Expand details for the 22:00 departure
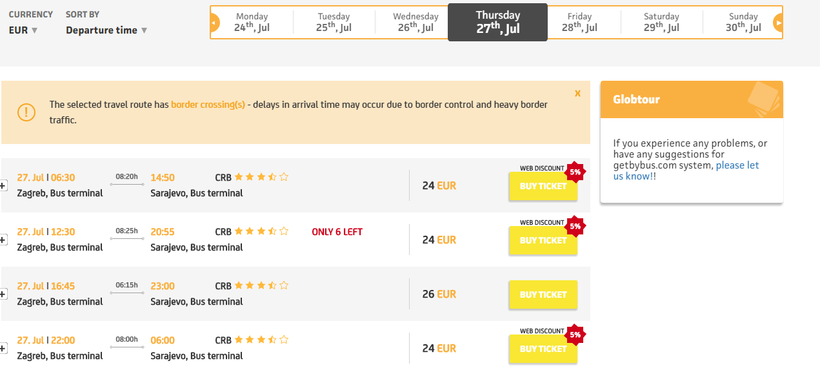820x392 pixels. (x=3, y=349)
